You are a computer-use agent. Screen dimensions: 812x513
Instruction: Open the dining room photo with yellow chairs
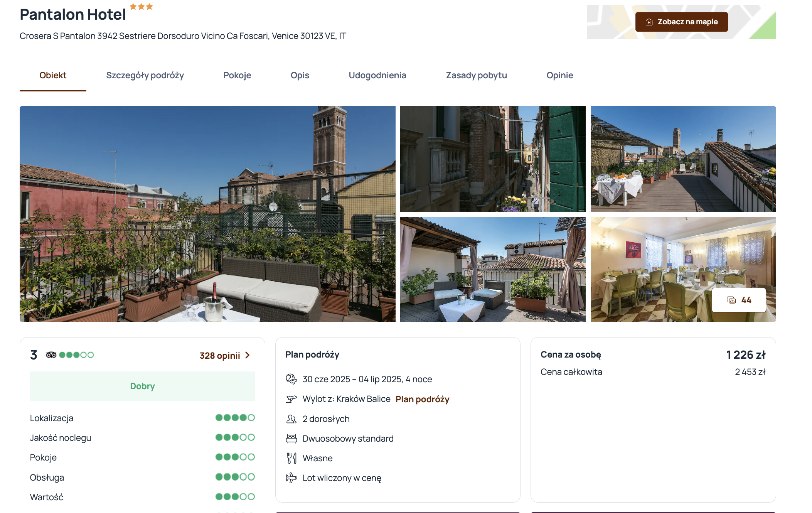point(683,269)
